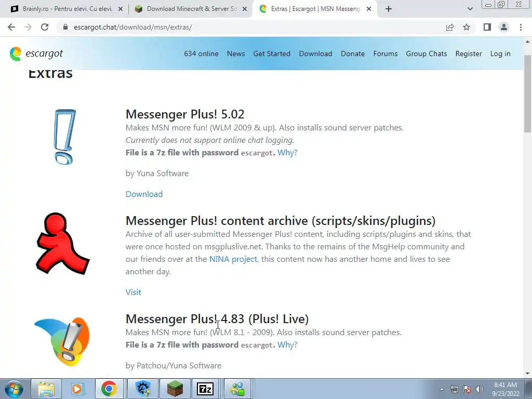The image size is (532, 399).
Task: Expand the tab search dropdown arrow
Action: coord(470,9)
